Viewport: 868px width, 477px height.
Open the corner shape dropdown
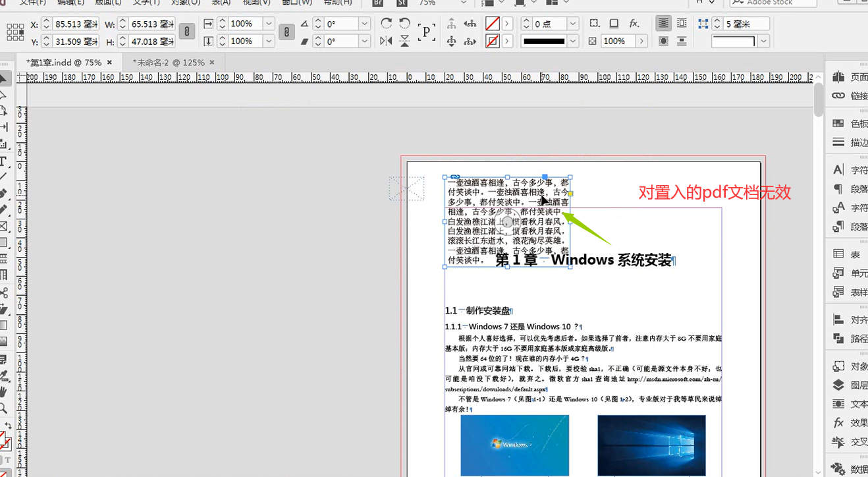(x=764, y=41)
